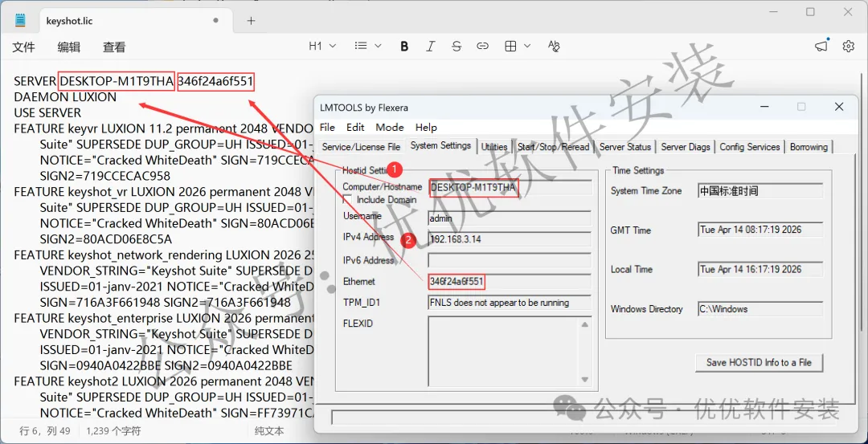Click the Local Time field
This screenshot has height=444, width=868.
(760, 269)
